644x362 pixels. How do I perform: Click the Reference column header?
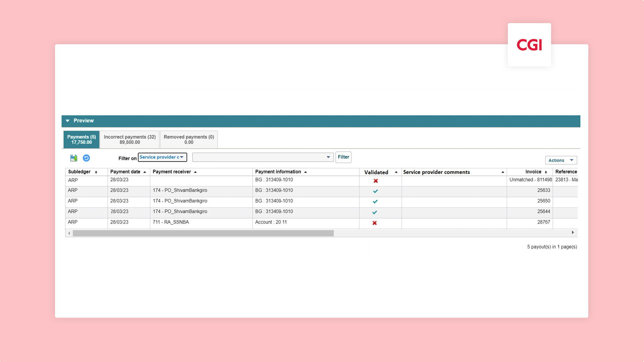coord(566,172)
